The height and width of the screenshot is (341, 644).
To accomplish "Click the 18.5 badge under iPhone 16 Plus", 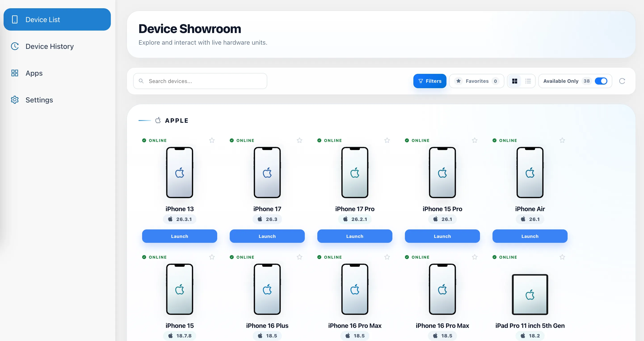I will pos(267,336).
